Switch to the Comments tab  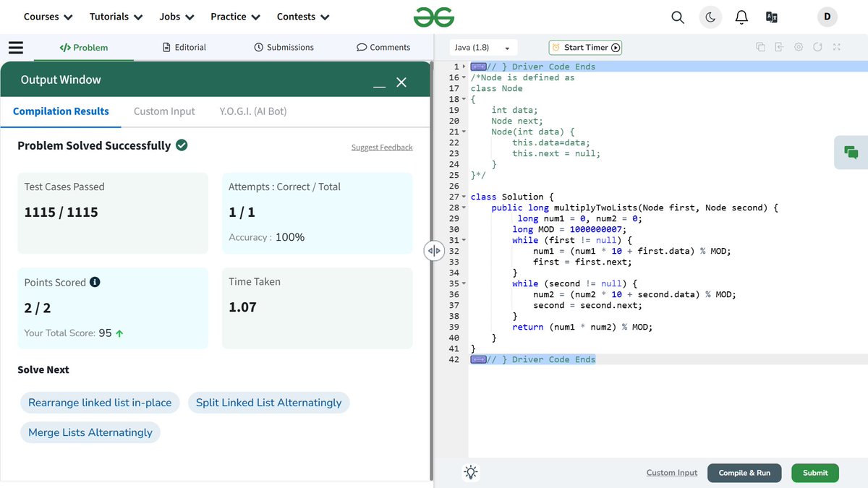coord(383,47)
